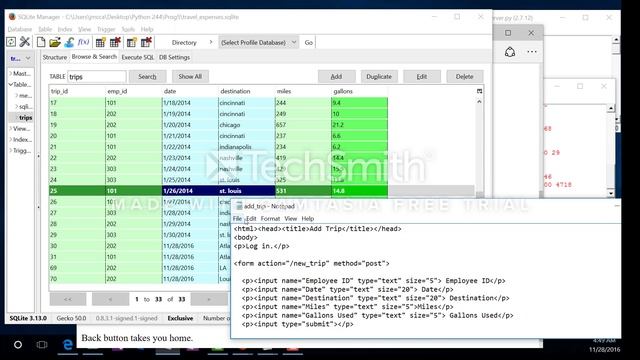Image resolution: width=640 pixels, height=360 pixels.
Task: Open the Trigger menu in SQLite Manager
Action: [106, 29]
